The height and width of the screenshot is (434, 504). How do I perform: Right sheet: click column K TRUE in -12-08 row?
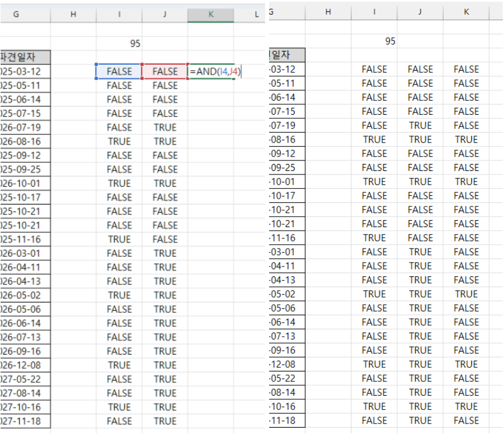point(466,364)
